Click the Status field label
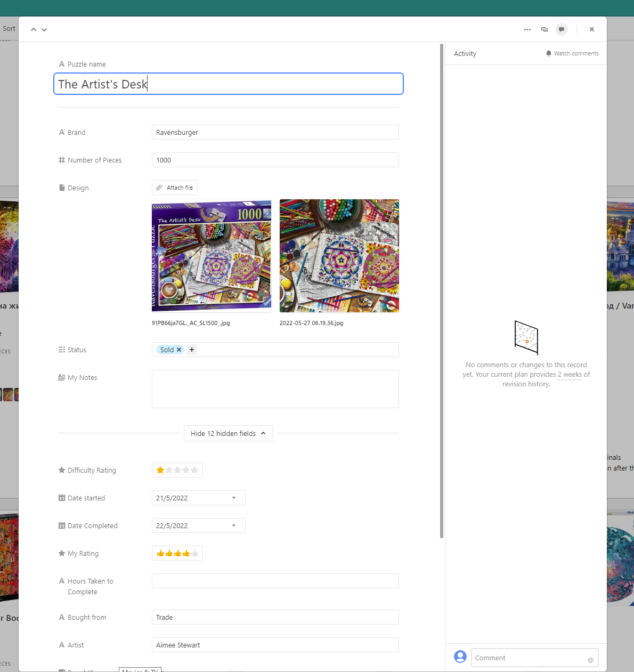Viewport: 634px width, 672px height. click(77, 350)
